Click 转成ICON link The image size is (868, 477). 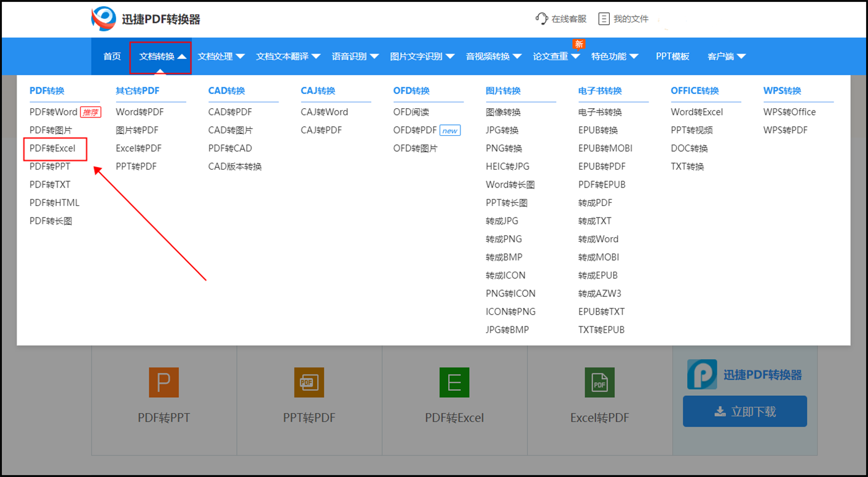pyautogui.click(x=505, y=275)
